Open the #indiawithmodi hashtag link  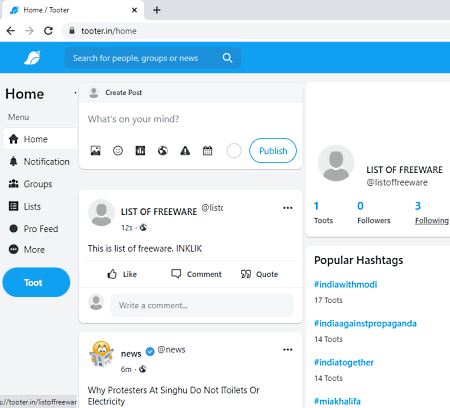point(345,284)
